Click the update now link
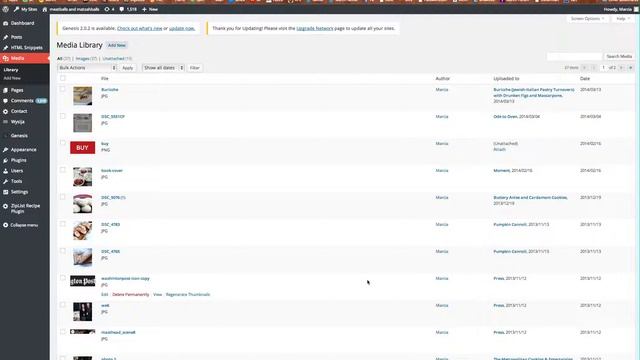The width and height of the screenshot is (640, 360). point(182,29)
